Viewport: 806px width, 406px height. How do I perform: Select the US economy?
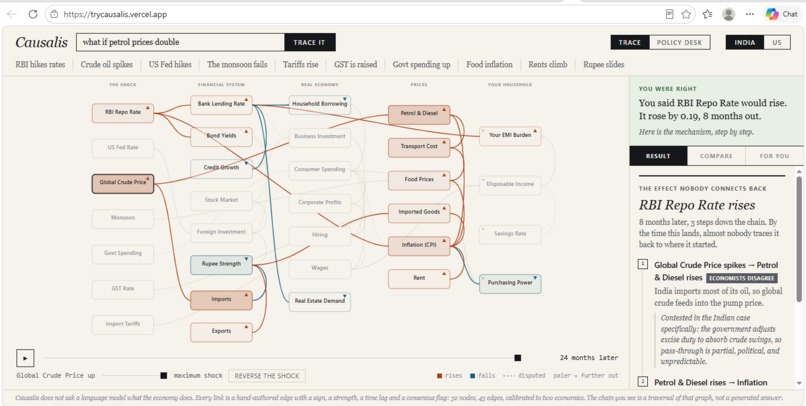tap(777, 42)
